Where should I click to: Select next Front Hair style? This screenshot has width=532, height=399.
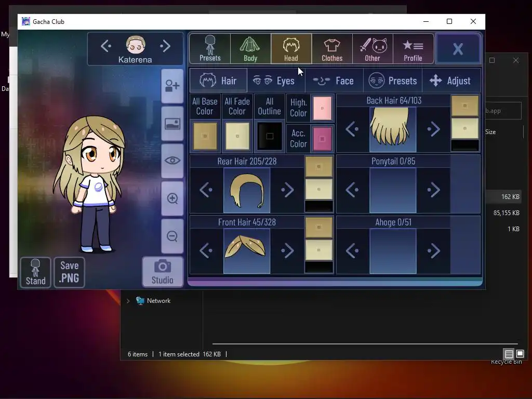click(x=287, y=251)
